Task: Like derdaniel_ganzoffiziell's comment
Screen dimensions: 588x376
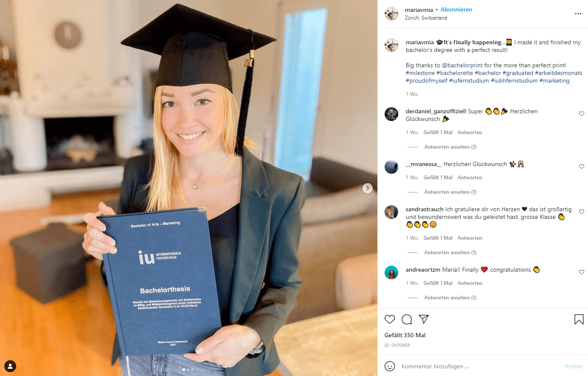Action: (x=581, y=114)
